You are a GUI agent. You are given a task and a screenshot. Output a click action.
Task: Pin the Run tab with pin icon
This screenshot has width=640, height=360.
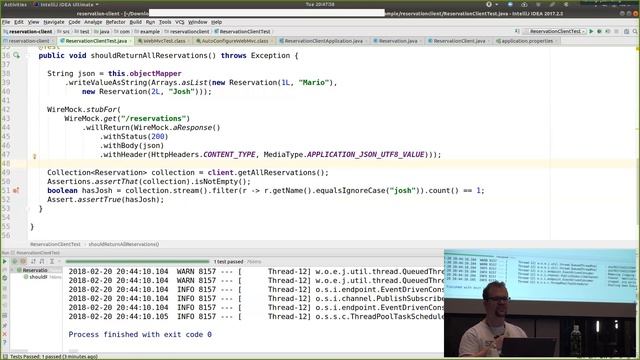4,325
